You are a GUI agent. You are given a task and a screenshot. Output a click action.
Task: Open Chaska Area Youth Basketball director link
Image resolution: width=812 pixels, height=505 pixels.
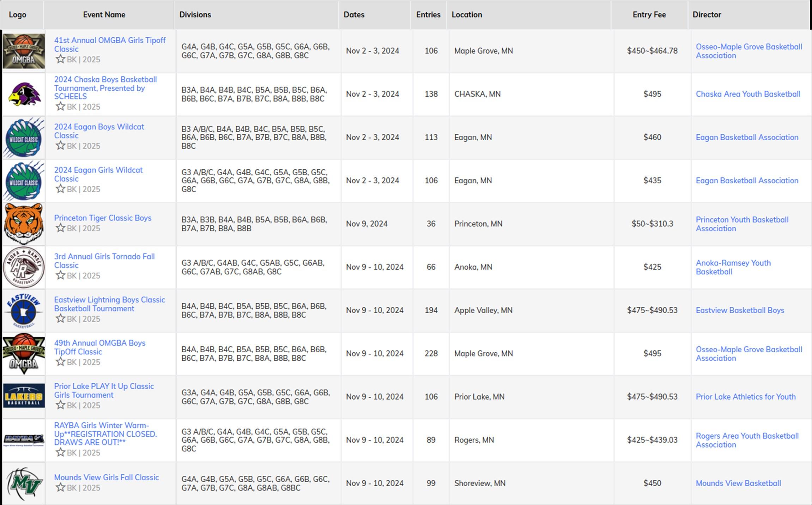747,94
